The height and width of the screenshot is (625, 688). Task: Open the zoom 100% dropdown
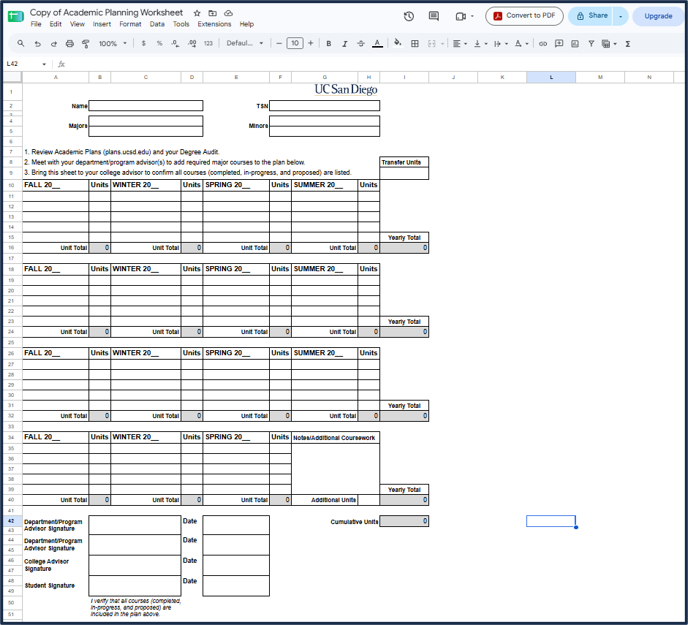[112, 43]
